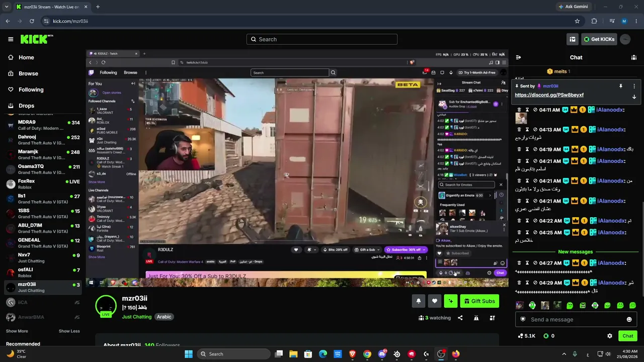Open the Kick sidebar hamburger menu
The width and height of the screenshot is (644, 362).
pyautogui.click(x=11, y=39)
